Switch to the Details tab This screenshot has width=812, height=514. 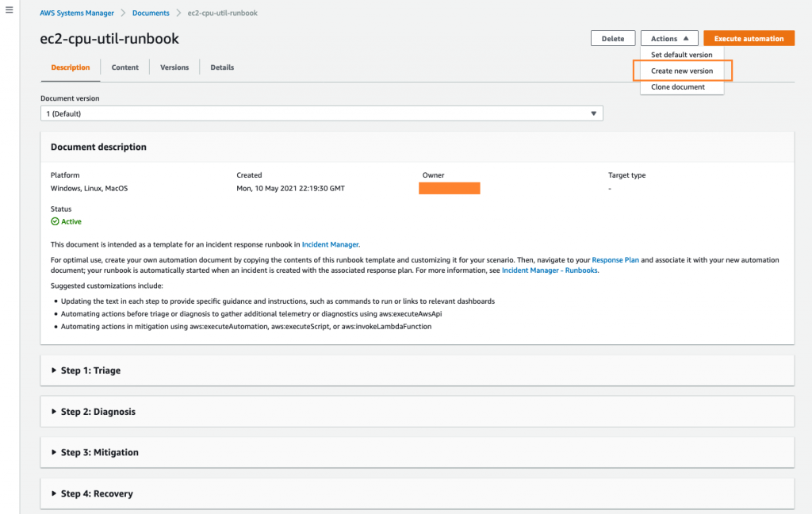click(x=221, y=67)
